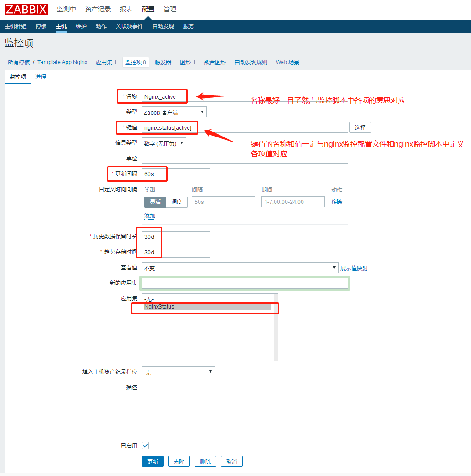
Task: Click the 描述 textarea resize handle
Action: pos(345,431)
